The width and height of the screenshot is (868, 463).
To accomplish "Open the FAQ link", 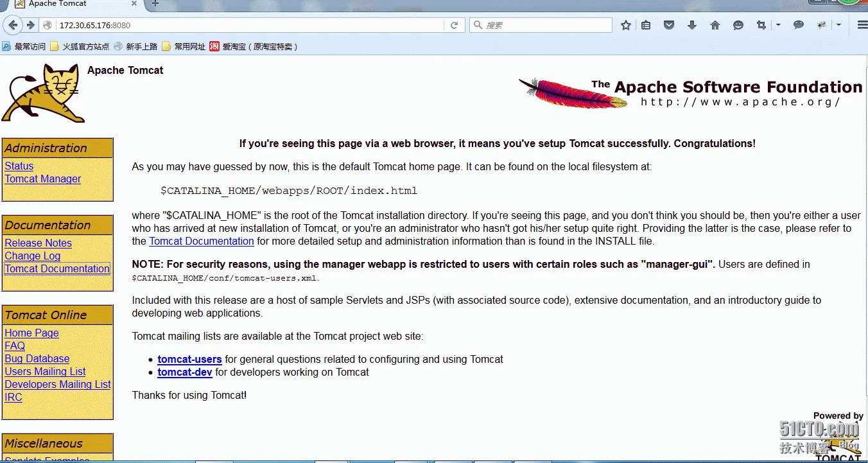I will [15, 345].
